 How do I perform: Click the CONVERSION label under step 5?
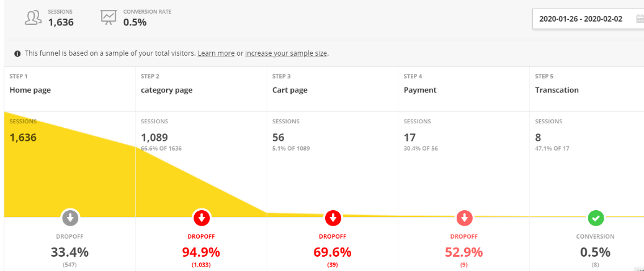(x=596, y=237)
